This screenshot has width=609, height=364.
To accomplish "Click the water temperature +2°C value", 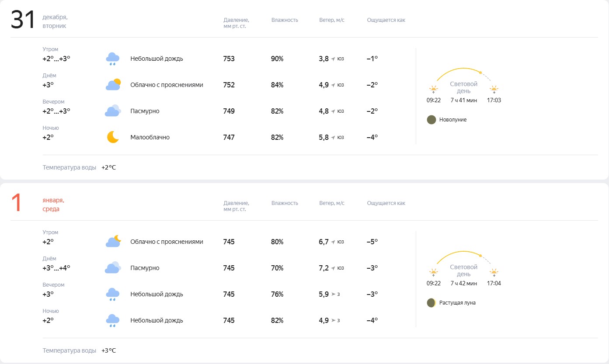I will pyautogui.click(x=109, y=167).
